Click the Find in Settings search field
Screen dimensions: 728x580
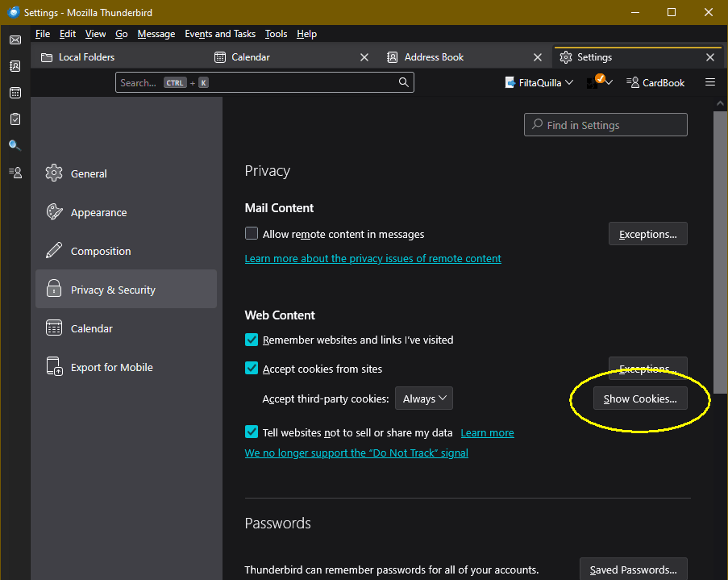605,125
